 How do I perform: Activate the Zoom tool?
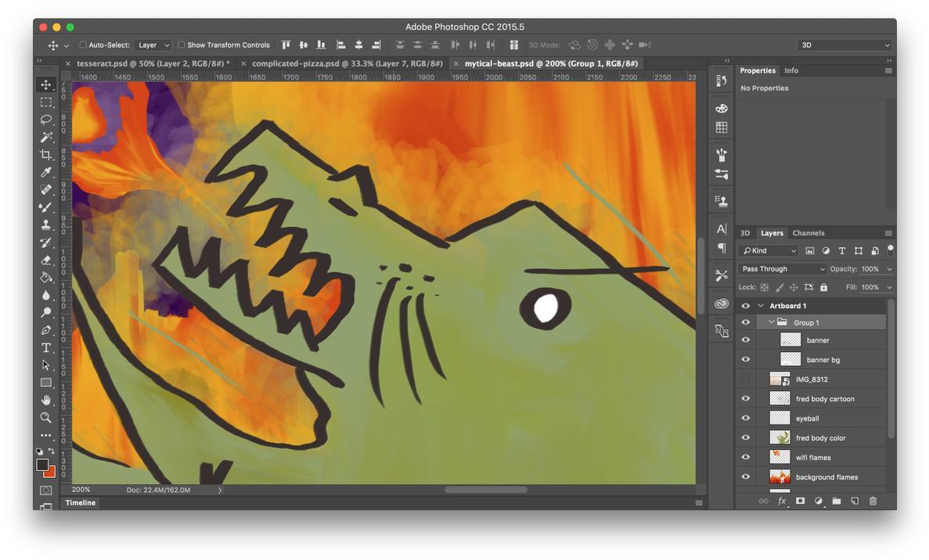coord(45,418)
